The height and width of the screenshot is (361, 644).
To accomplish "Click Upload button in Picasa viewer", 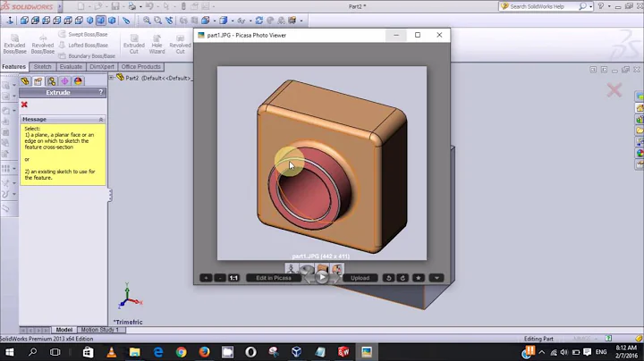I will [x=360, y=278].
